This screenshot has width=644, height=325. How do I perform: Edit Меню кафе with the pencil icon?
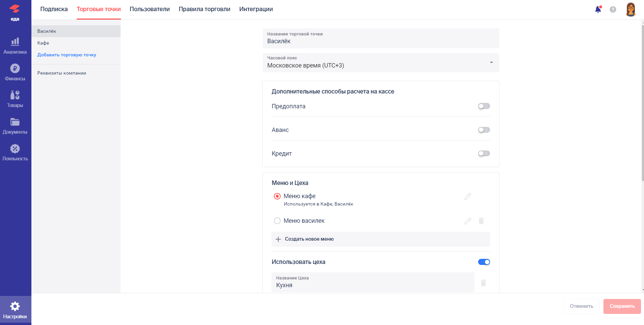point(468,196)
